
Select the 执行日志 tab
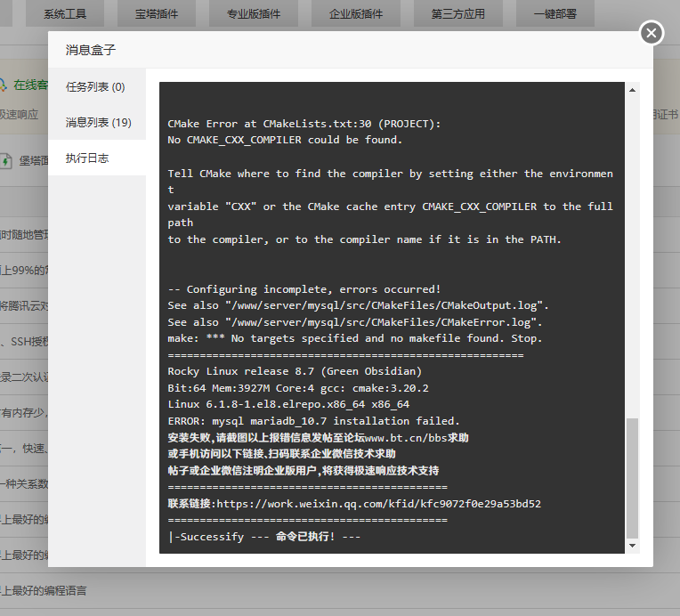click(x=97, y=158)
